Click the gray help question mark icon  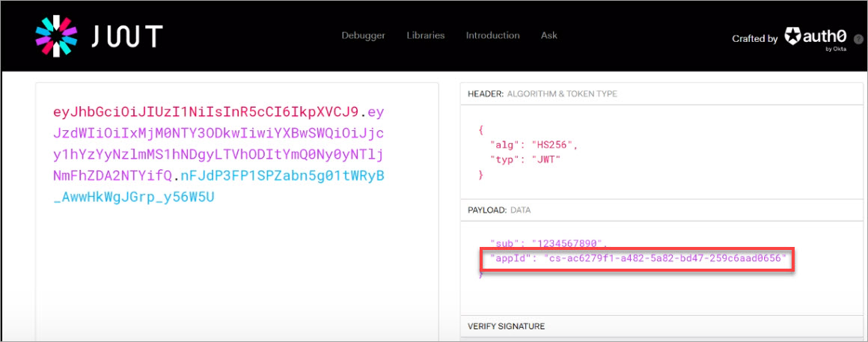coord(858,39)
